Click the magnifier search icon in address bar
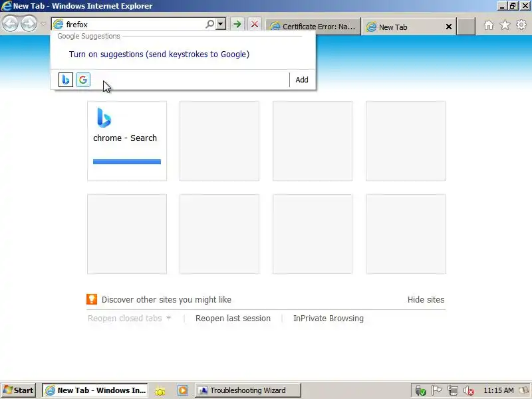The image size is (532, 399). pyautogui.click(x=210, y=24)
